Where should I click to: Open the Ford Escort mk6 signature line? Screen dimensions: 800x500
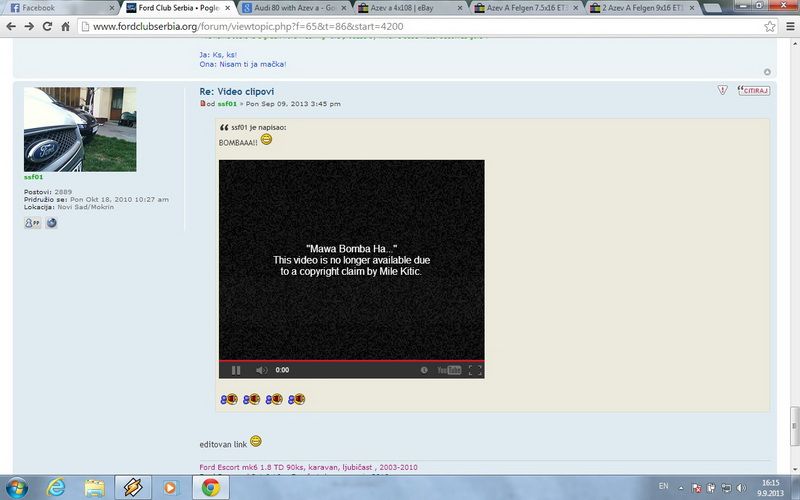308,467
